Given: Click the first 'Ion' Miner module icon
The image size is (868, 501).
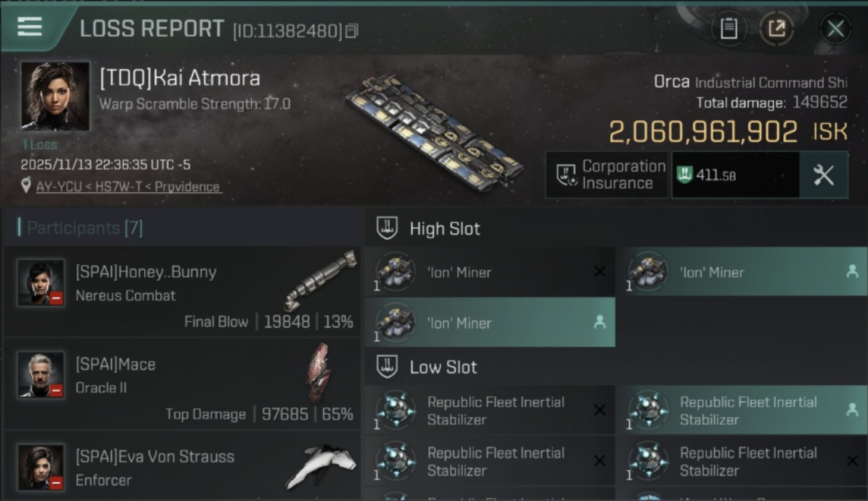Looking at the screenshot, I should click(x=396, y=272).
